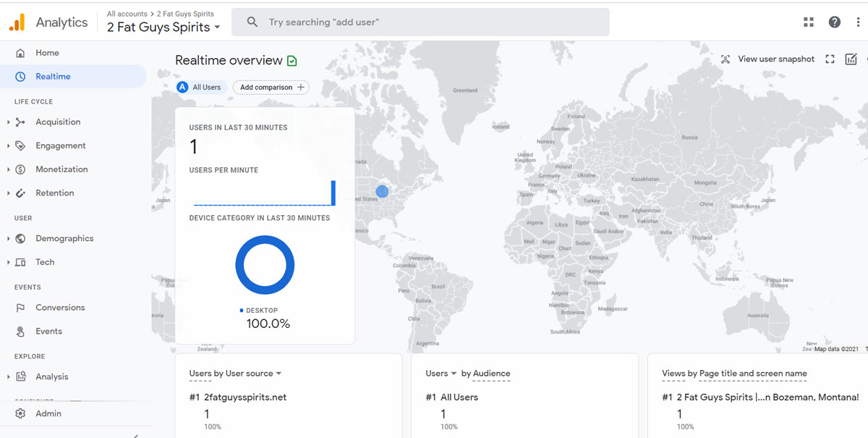Go to Home in sidebar
The height and width of the screenshot is (438, 868).
(47, 53)
